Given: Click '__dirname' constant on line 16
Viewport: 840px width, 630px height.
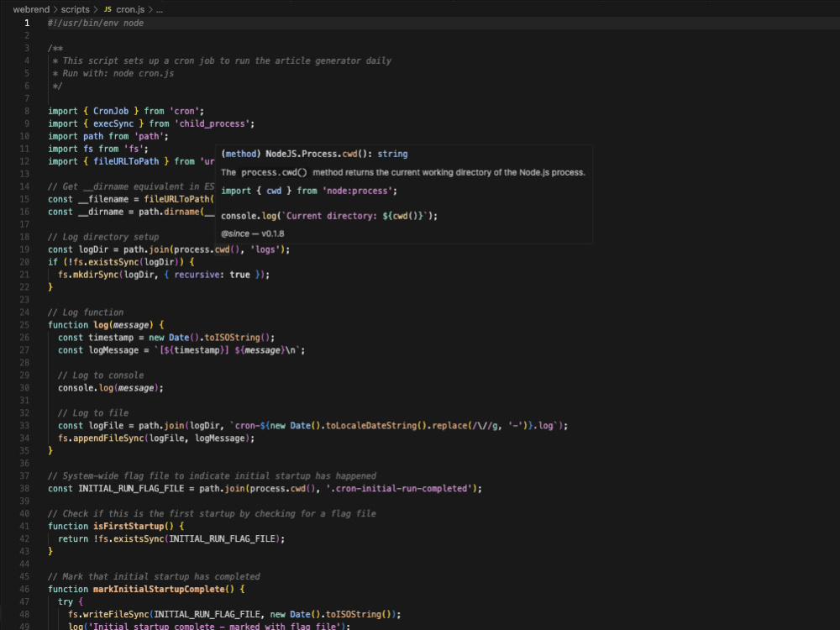Looking at the screenshot, I should coord(101,212).
